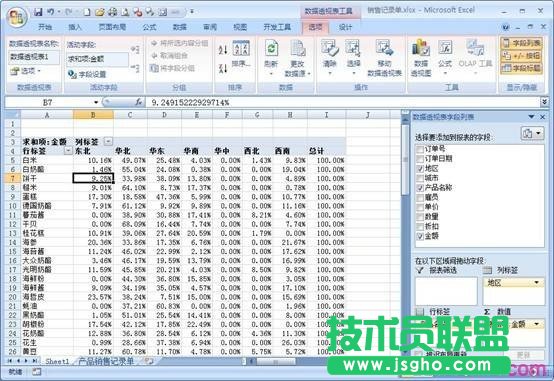Toggle the 字段标题 field headers

[x=521, y=68]
